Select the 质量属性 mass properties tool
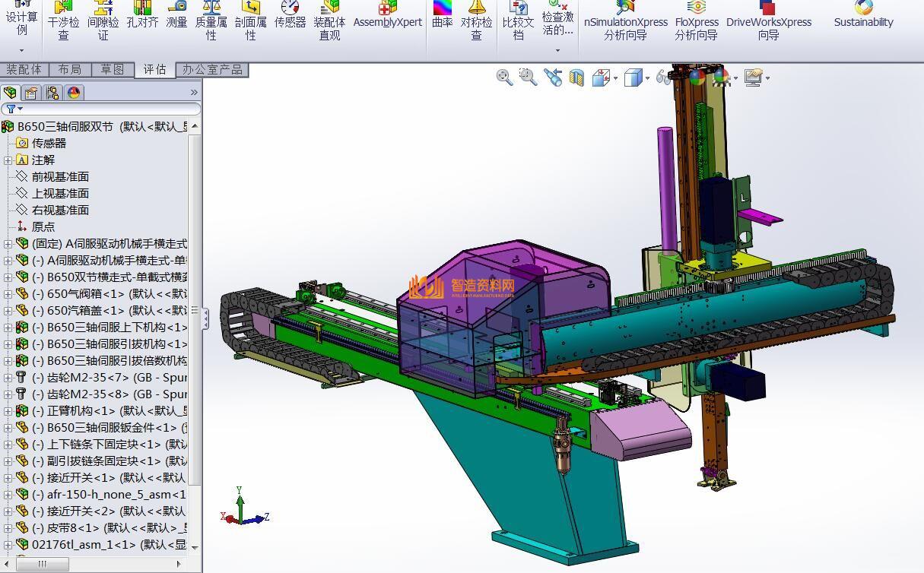 [x=211, y=21]
